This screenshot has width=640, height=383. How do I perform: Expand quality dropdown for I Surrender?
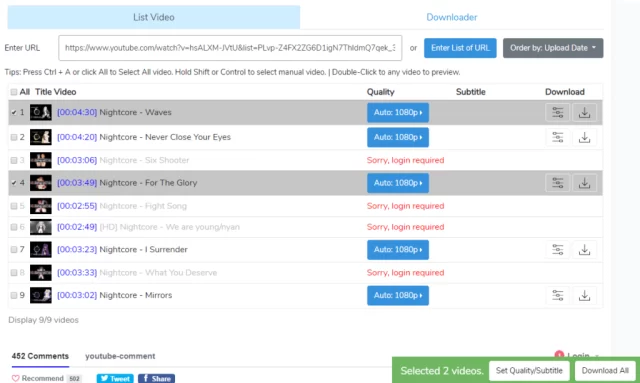pyautogui.click(x=398, y=249)
